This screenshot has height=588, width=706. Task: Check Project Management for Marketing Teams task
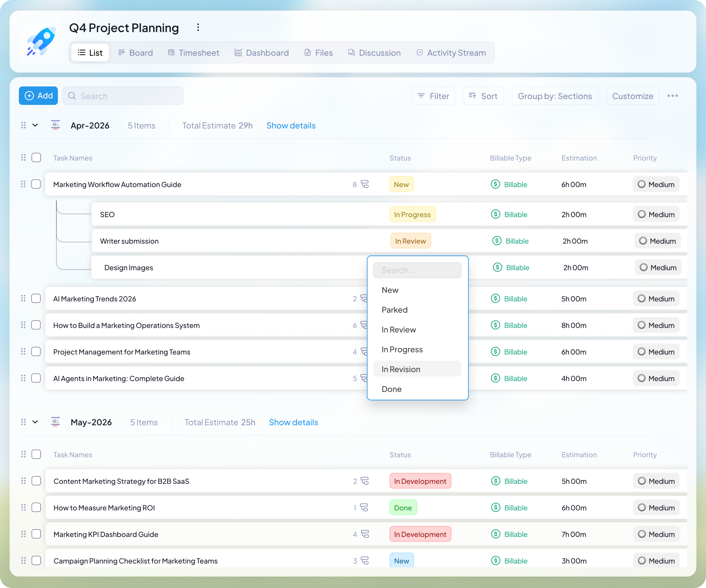[36, 352]
